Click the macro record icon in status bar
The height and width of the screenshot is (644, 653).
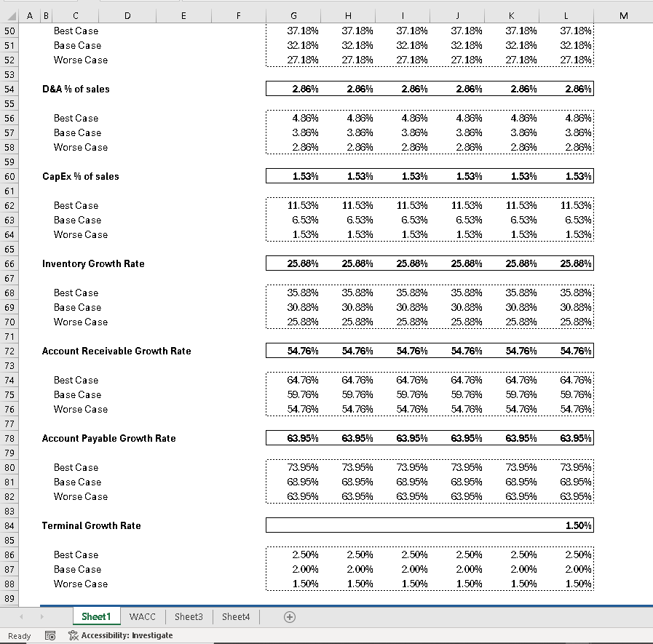tap(50, 635)
